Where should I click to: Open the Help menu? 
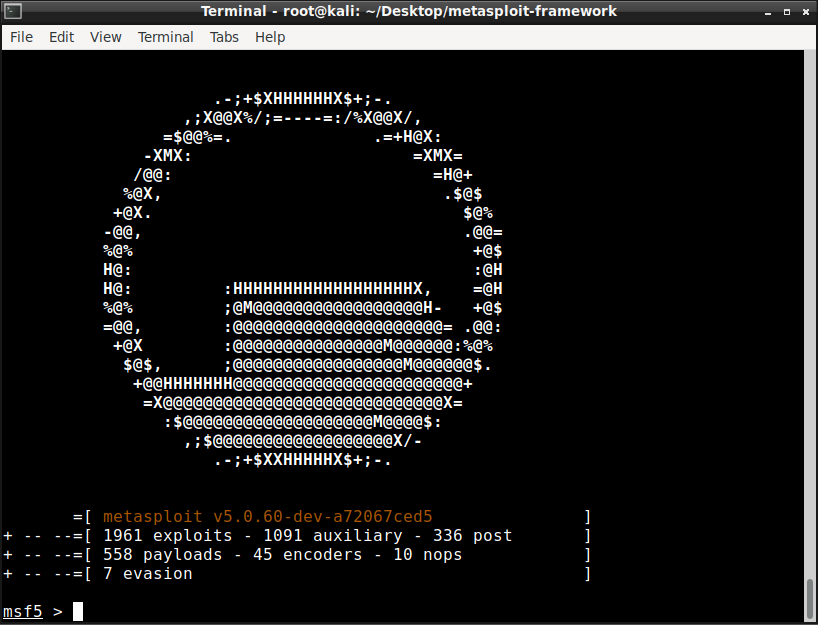coord(270,37)
